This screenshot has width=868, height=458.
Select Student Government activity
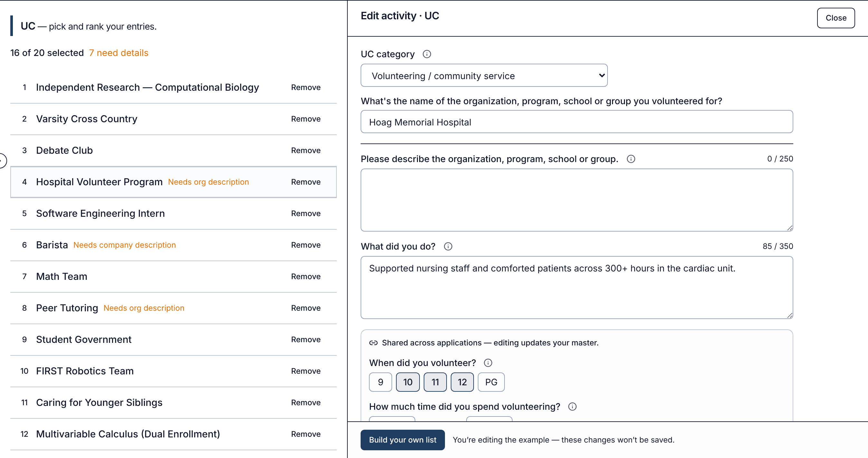click(x=84, y=340)
